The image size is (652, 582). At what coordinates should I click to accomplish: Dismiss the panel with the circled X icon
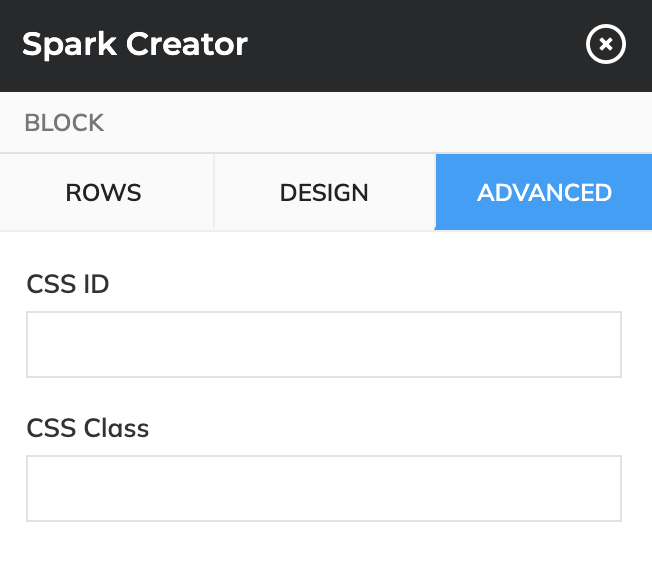606,44
